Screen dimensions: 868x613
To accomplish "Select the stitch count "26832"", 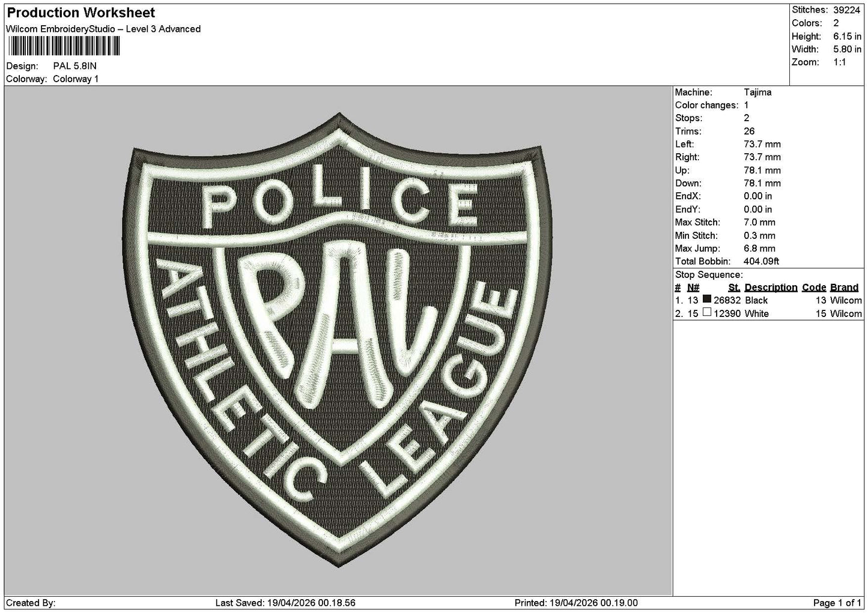I will point(727,300).
